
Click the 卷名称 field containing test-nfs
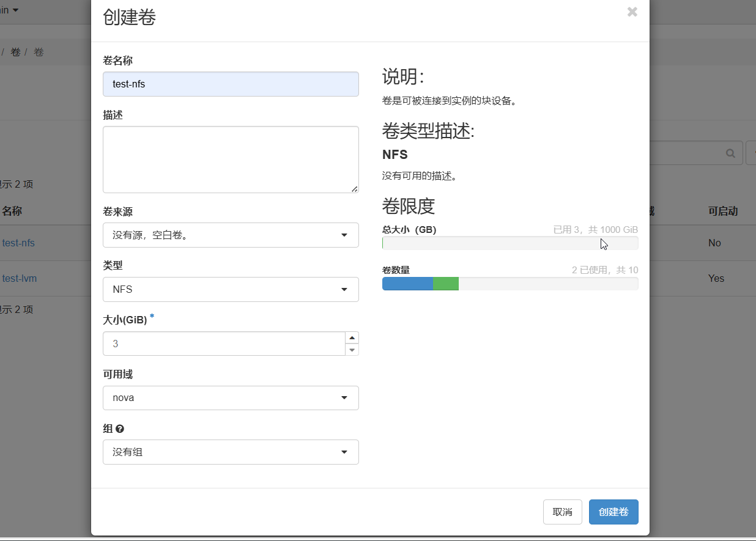[231, 84]
